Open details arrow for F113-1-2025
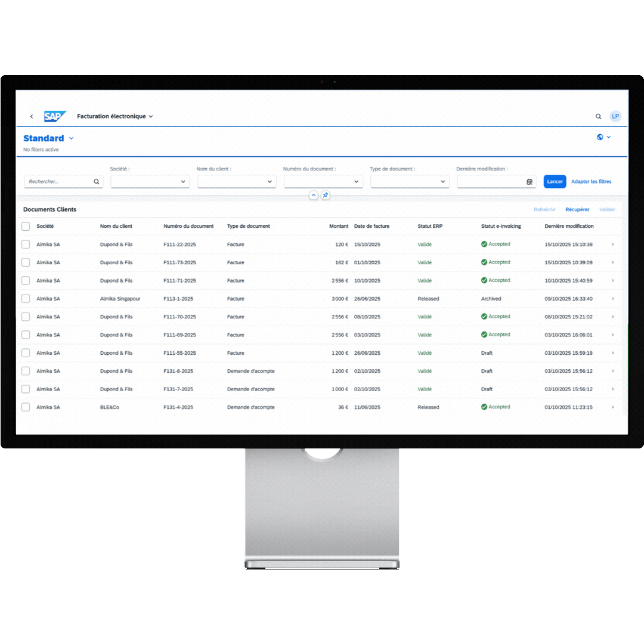Viewport: 644px width, 644px height. [x=613, y=299]
